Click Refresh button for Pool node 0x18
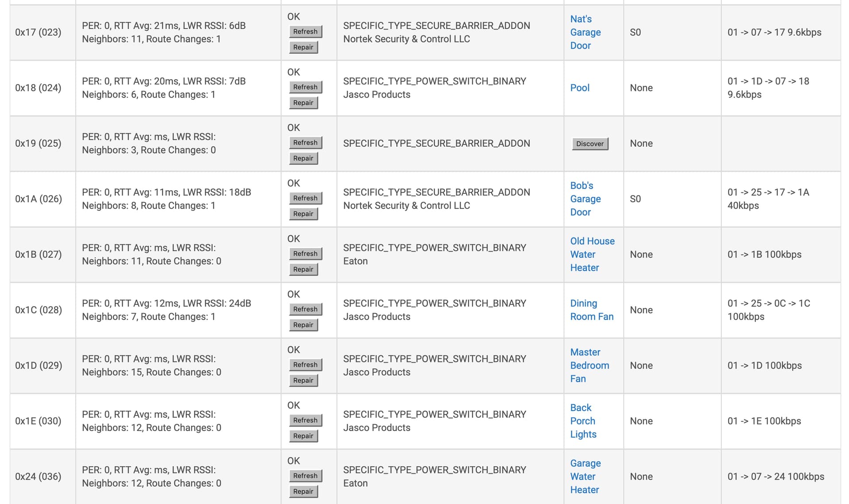This screenshot has height=504, width=849. coord(305,87)
